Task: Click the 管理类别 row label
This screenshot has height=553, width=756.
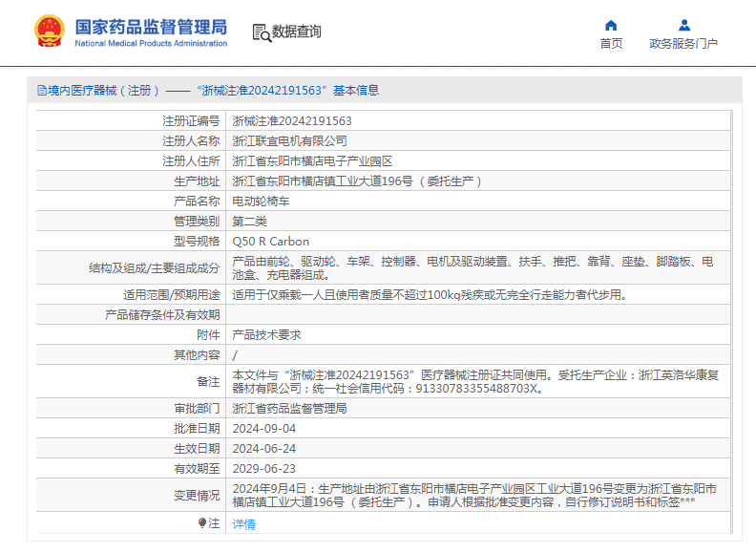Action: [197, 222]
